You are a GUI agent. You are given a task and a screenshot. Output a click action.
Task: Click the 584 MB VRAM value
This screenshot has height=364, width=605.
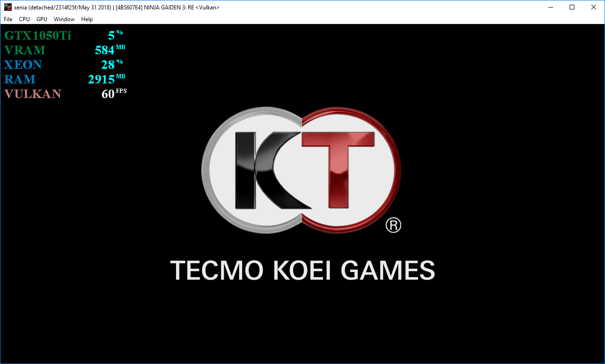point(110,50)
